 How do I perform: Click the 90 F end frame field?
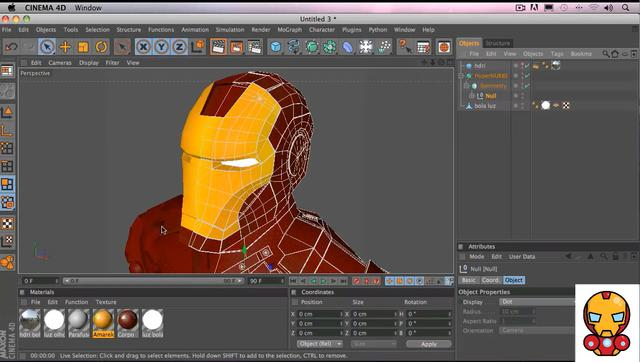[x=267, y=281]
